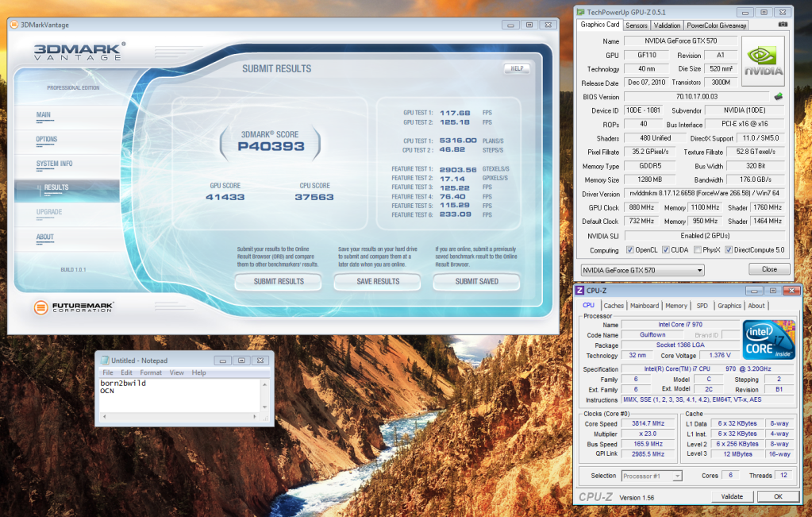Switch to the Memory tab in CPU-Z
812x517 pixels.
(676, 306)
